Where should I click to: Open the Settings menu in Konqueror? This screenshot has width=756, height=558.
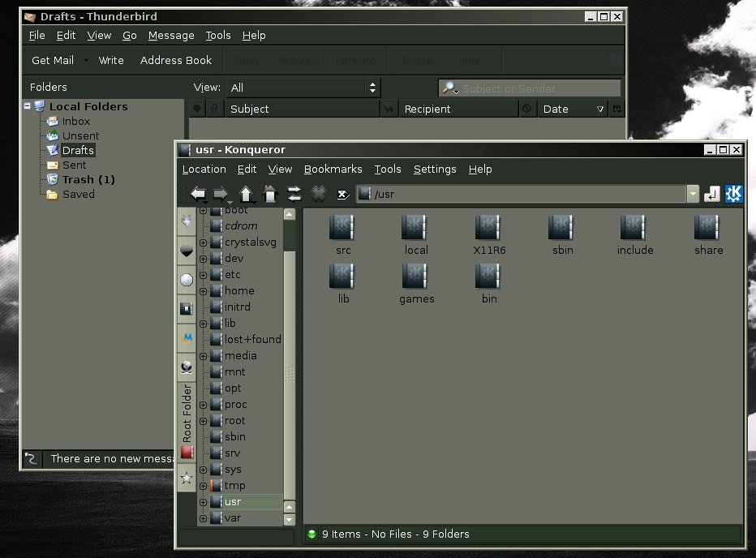pos(435,170)
